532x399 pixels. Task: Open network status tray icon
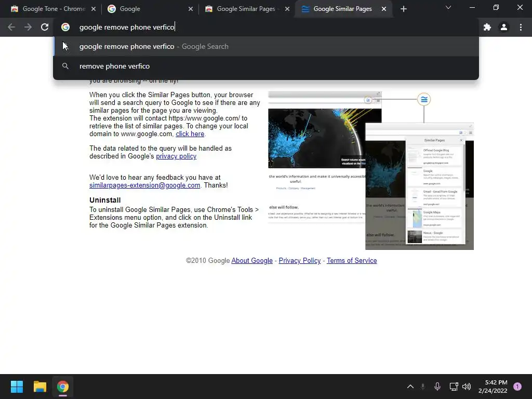[454, 387]
